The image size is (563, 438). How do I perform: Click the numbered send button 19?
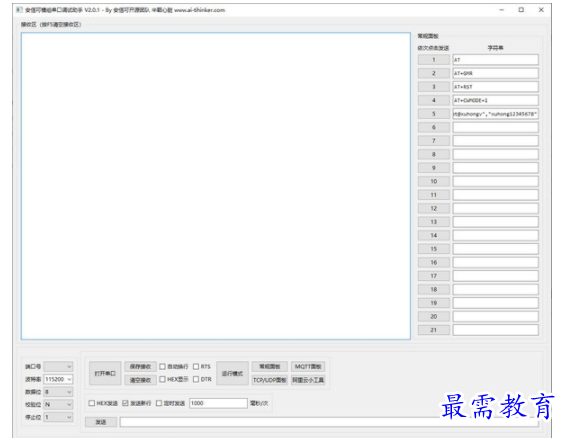pyautogui.click(x=434, y=303)
